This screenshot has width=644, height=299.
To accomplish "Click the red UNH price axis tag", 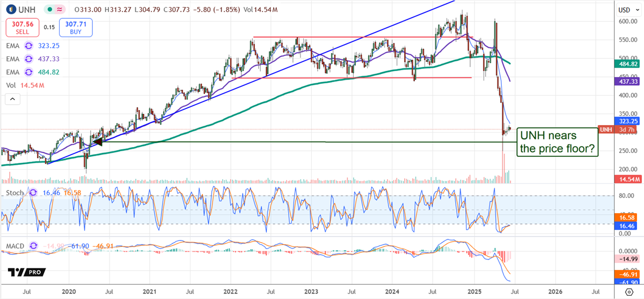I will click(605, 129).
